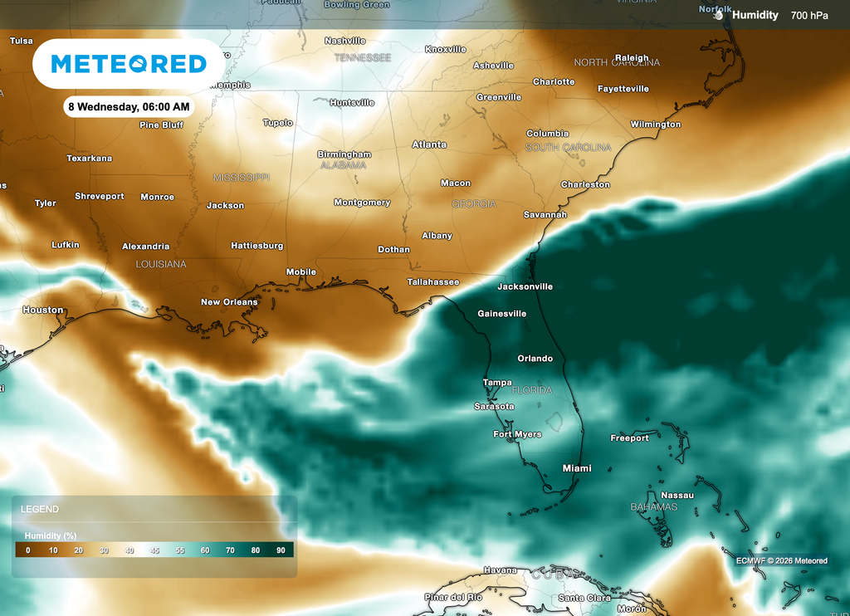Collapse the LEGEND panel header

(40, 509)
